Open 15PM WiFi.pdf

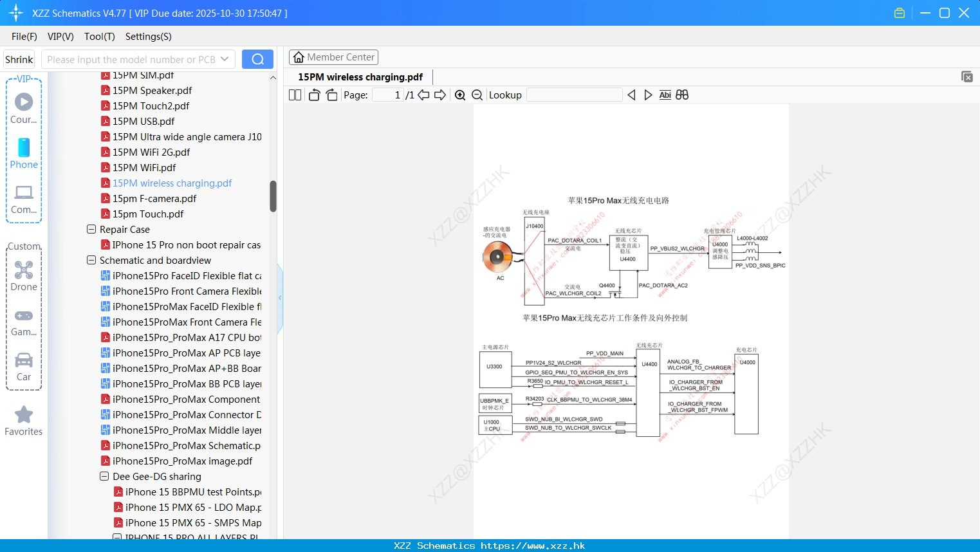click(138, 168)
